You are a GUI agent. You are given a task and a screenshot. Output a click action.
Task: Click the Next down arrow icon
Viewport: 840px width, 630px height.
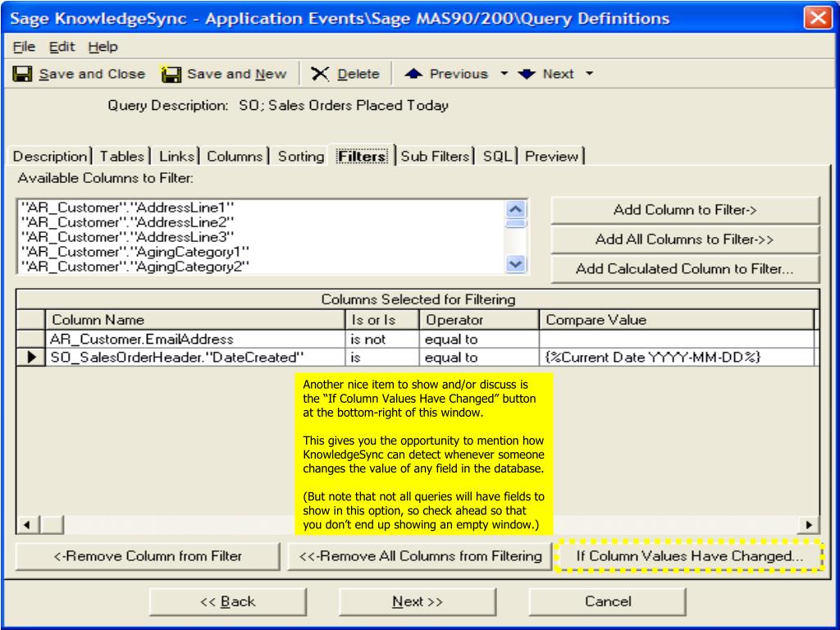tap(527, 73)
